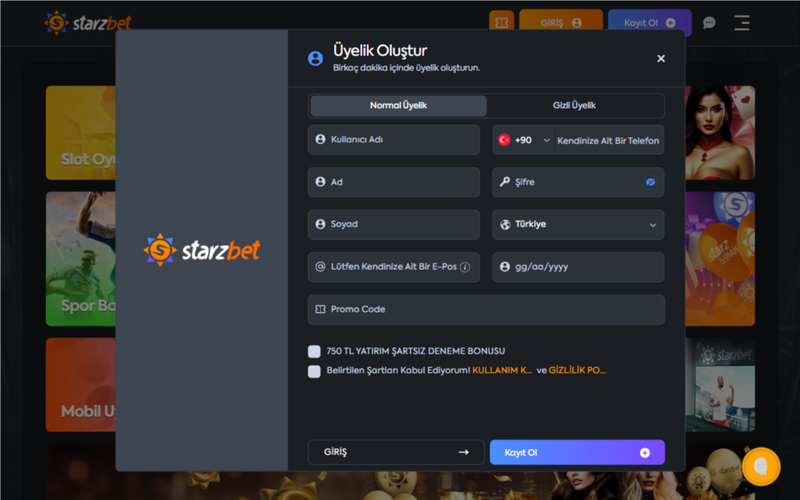The image size is (800, 500).
Task: Click the starzbet logo in dialog side panel
Action: click(202, 250)
